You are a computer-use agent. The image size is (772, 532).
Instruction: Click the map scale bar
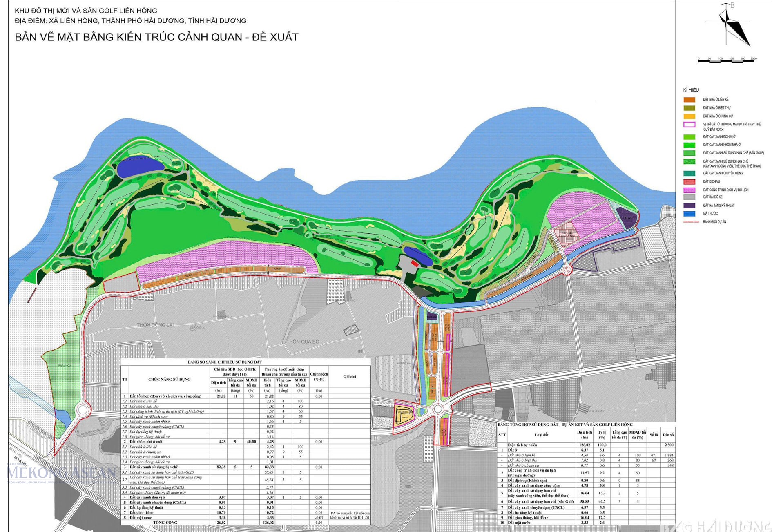tap(727, 61)
